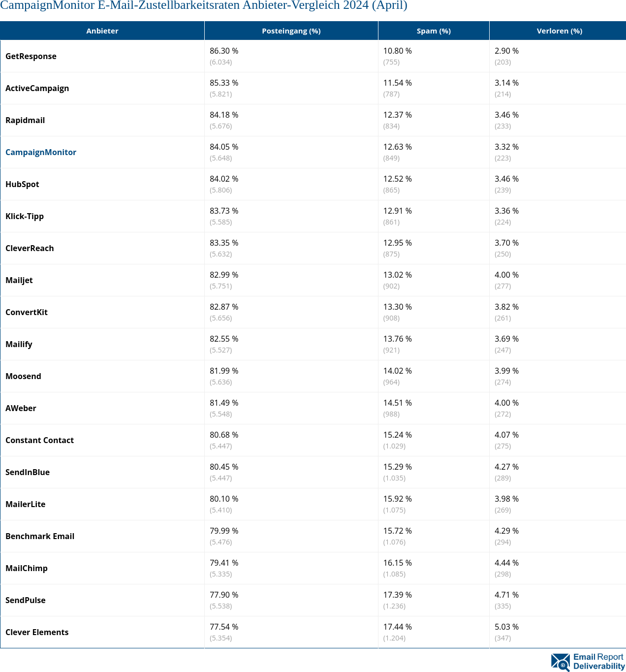Click the Constant Contact provider name
Screen dimensions: 626x672
tap(39, 440)
